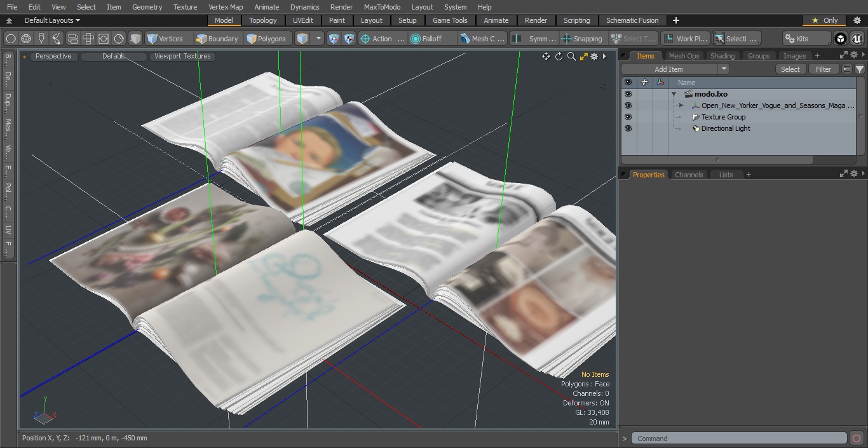Click the layout settings gear near Only

(x=857, y=20)
